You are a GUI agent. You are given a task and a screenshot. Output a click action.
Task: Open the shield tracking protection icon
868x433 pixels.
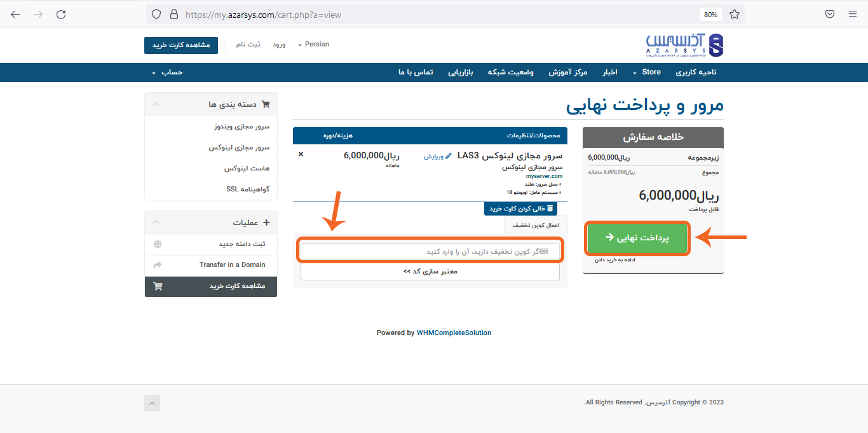click(156, 14)
